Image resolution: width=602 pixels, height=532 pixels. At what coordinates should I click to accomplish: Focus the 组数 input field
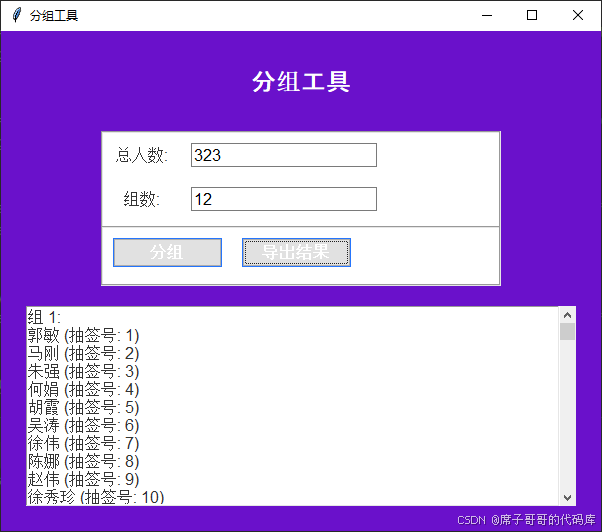coord(284,199)
